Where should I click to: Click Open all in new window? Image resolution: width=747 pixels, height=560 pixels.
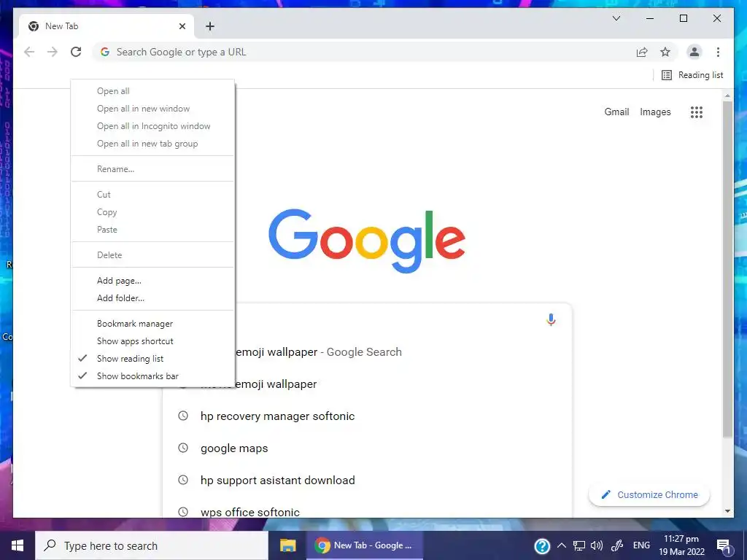click(152, 109)
